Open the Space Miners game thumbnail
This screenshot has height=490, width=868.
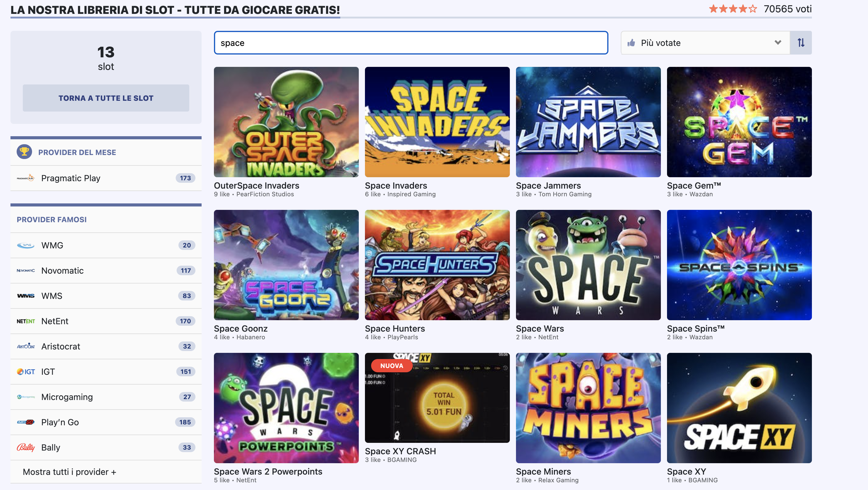[588, 408]
